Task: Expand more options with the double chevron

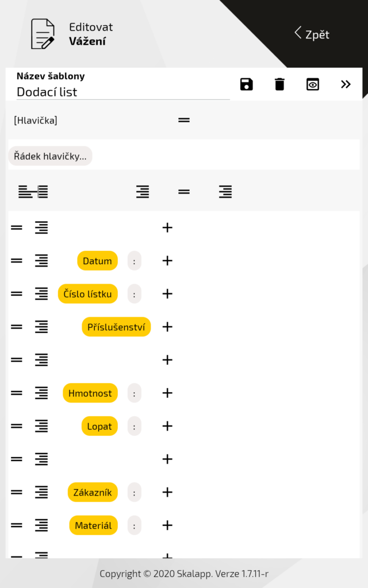Action: tap(346, 84)
